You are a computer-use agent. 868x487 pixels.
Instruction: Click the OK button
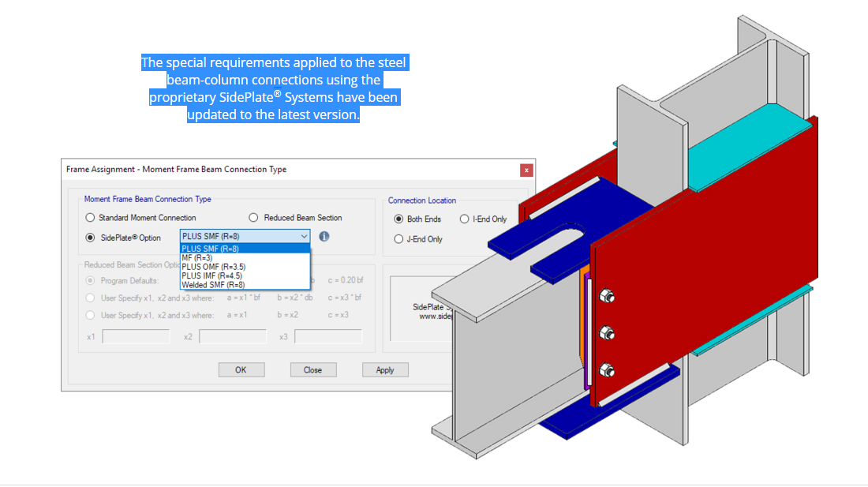click(241, 369)
